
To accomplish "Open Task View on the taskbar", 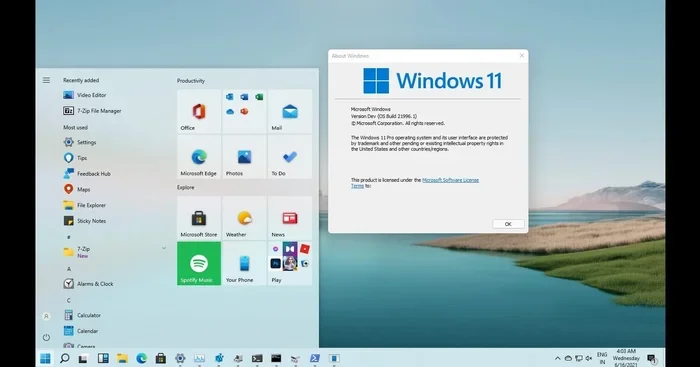I will pos(83,358).
